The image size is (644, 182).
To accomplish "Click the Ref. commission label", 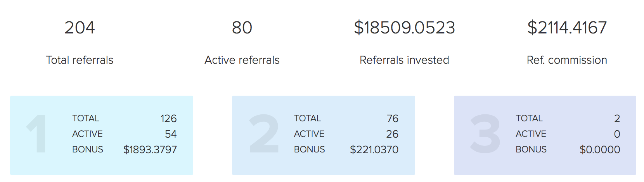I will click(567, 60).
